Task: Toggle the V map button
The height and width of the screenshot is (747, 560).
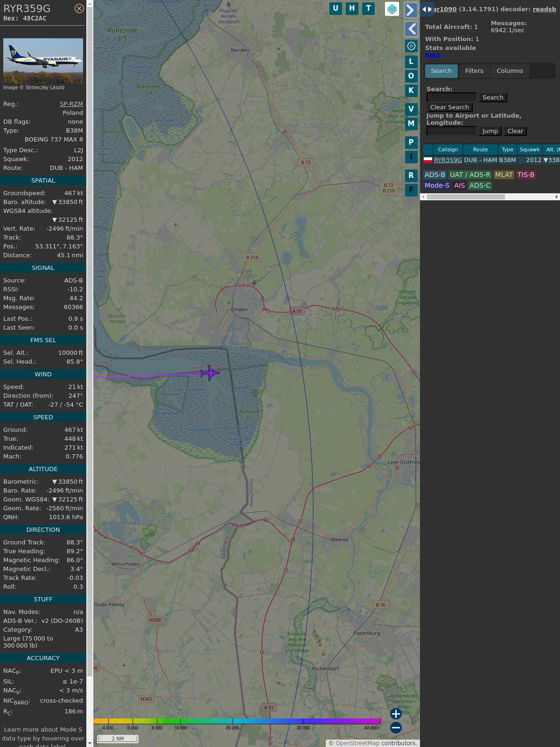Action: (x=411, y=109)
